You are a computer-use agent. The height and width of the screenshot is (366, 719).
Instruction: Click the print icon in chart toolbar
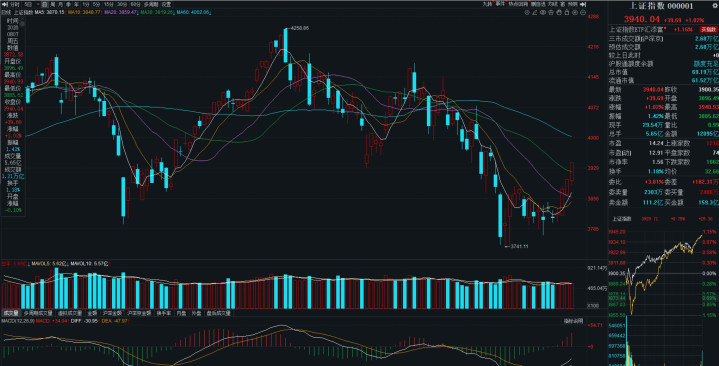551,12
